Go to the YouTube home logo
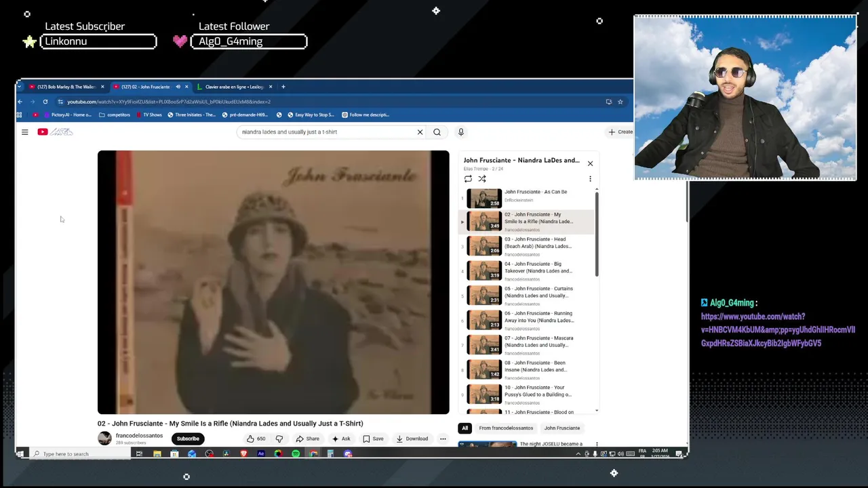868x488 pixels. (x=55, y=132)
